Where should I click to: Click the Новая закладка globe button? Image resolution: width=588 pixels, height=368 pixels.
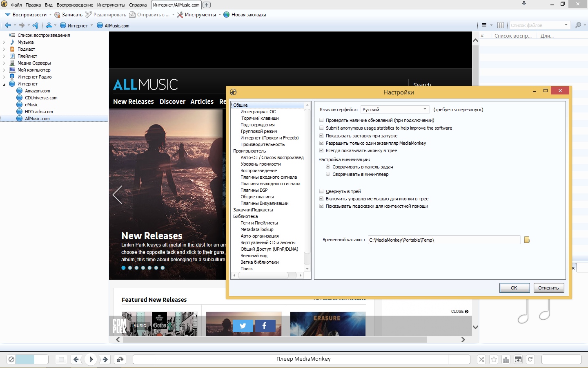click(245, 15)
